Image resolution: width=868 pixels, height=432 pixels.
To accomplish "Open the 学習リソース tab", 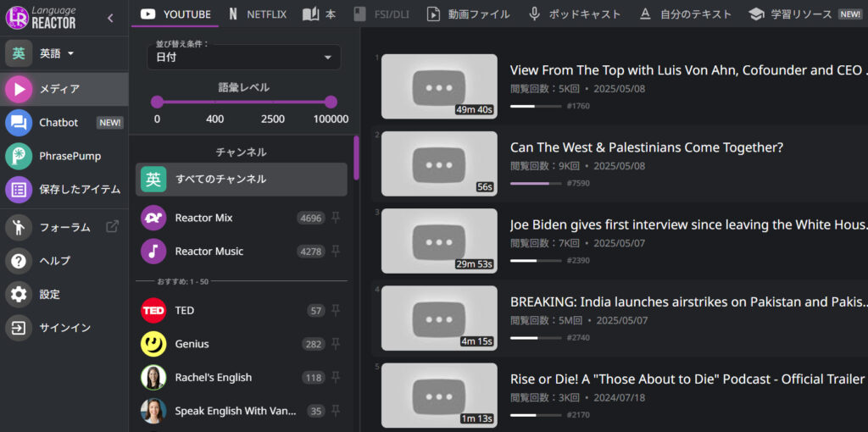I will click(805, 14).
